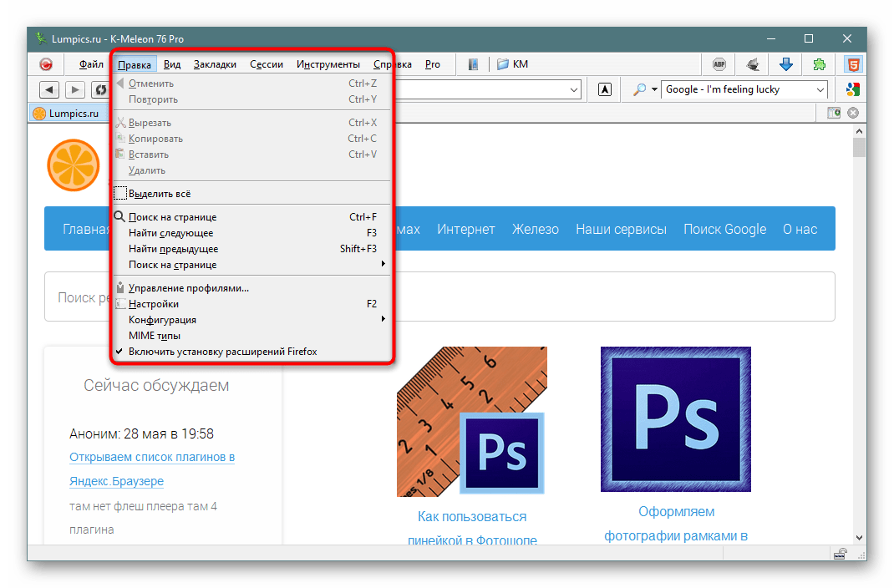Click the blue download arrow icon
894x588 pixels.
click(x=785, y=64)
